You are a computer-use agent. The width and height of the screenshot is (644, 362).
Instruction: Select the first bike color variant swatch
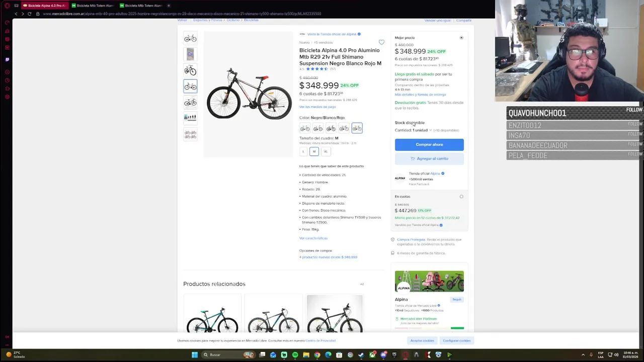[305, 128]
